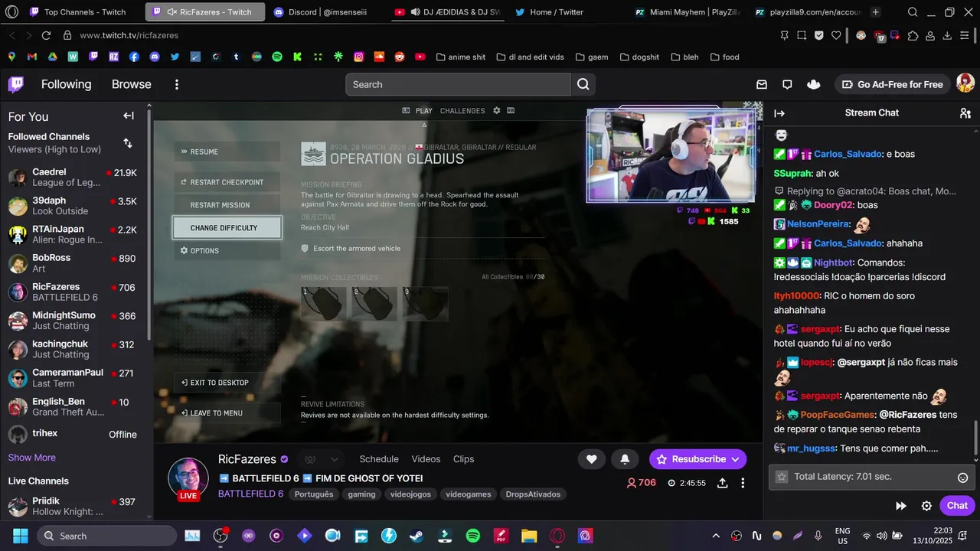The image size is (980, 551).
Task: Click the streamer webcam thumbnail overlay
Action: click(671, 155)
